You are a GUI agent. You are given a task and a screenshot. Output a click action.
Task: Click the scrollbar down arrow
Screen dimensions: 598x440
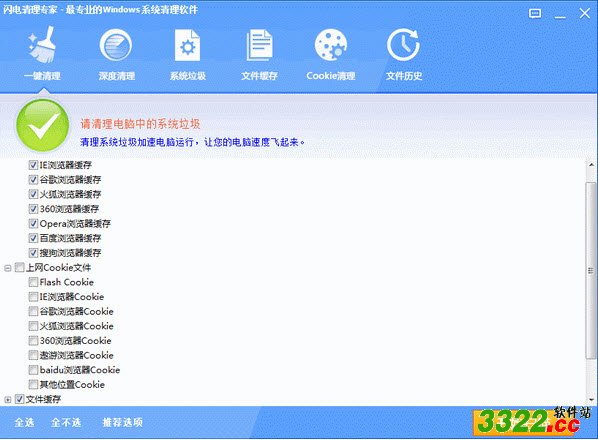pos(591,400)
